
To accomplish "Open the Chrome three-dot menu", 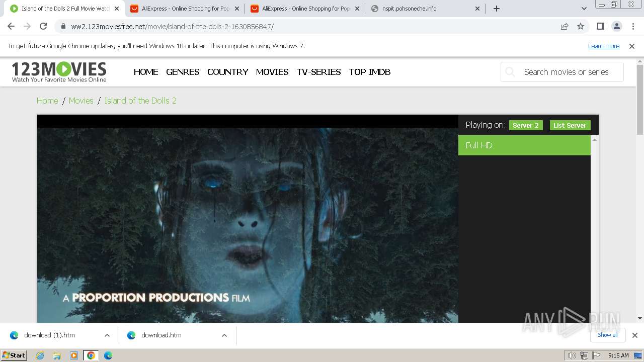I will click(x=633, y=26).
